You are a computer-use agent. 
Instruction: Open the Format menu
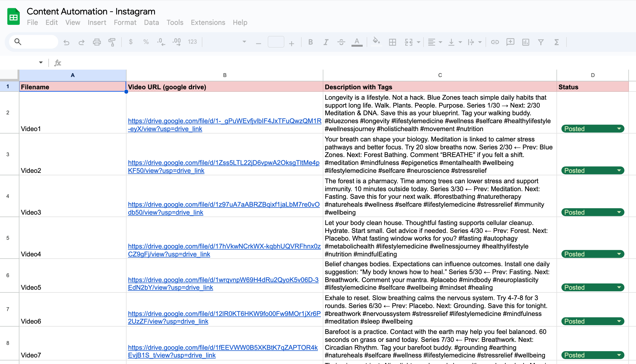[x=125, y=22]
